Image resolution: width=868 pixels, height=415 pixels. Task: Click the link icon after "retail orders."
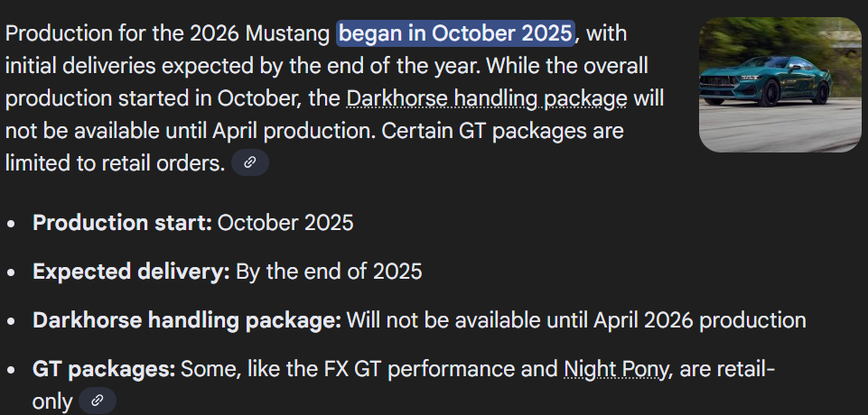(x=250, y=162)
